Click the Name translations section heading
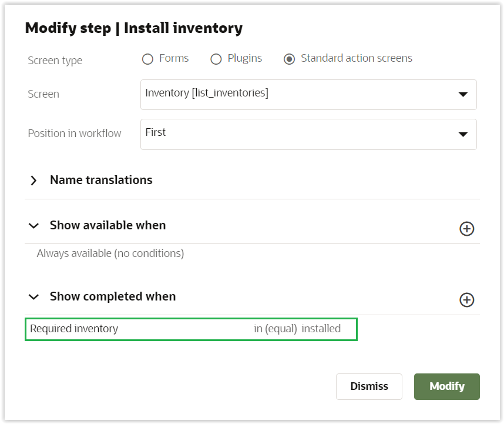504x424 pixels. click(101, 180)
